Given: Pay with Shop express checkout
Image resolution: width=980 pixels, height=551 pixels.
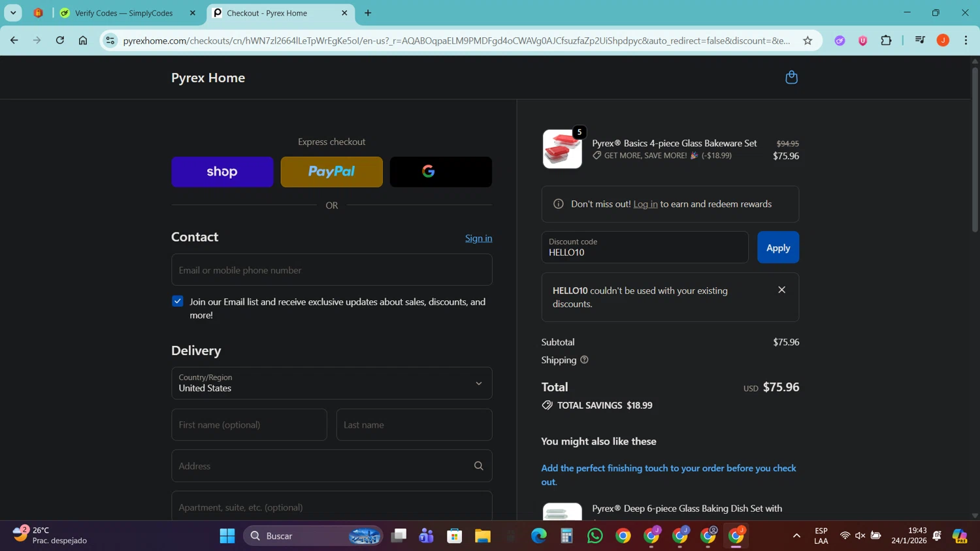Looking at the screenshot, I should tap(222, 172).
